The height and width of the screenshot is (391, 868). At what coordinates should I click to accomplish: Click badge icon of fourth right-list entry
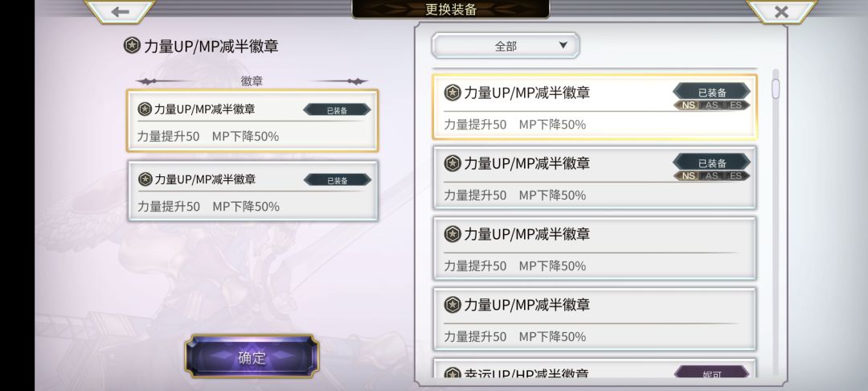[x=452, y=305]
